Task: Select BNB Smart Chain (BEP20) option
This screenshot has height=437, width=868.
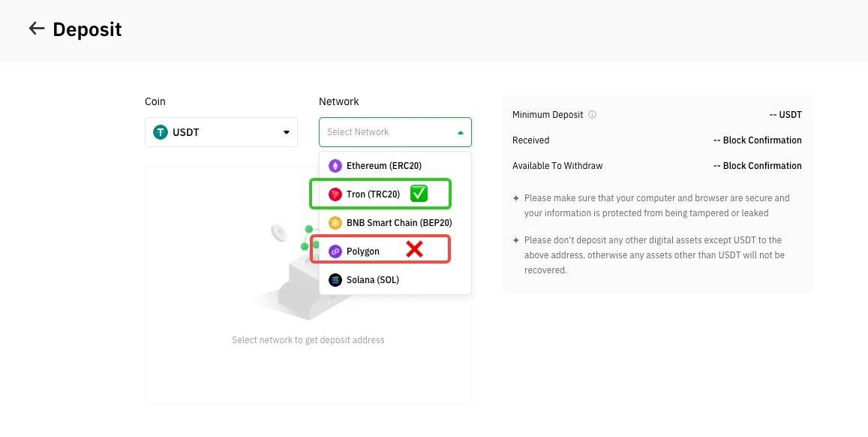Action: (395, 223)
